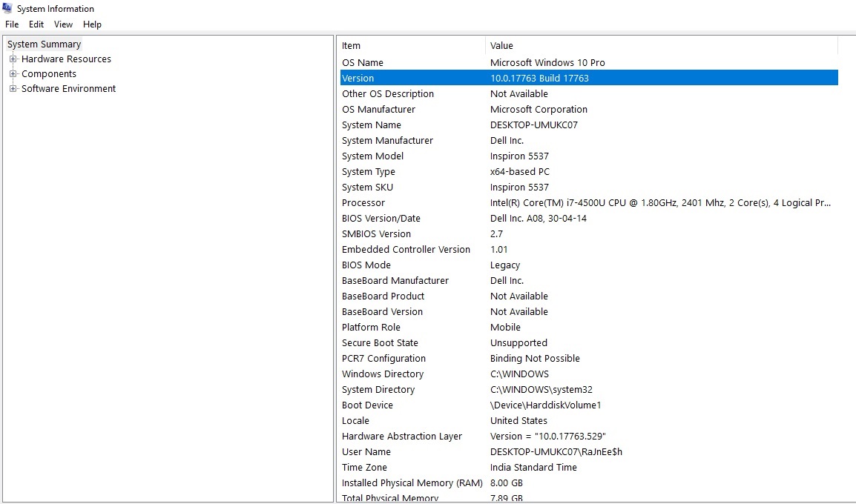The height and width of the screenshot is (504, 856).
Task: Open the Edit menu
Action: (x=36, y=24)
